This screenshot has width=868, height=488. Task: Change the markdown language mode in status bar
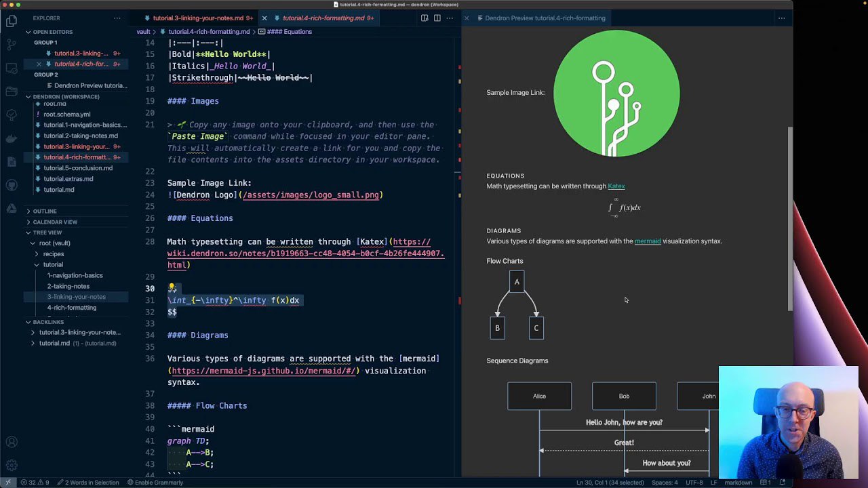pyautogui.click(x=738, y=483)
